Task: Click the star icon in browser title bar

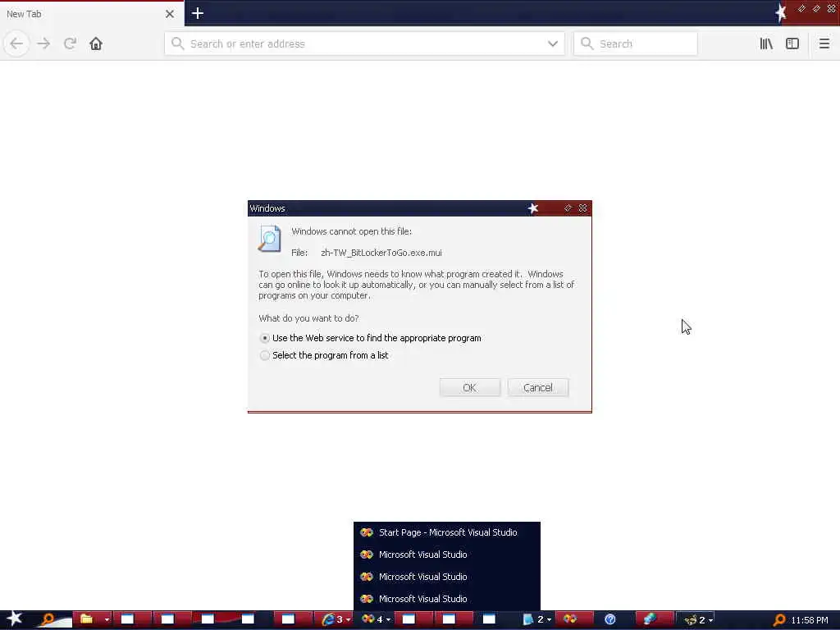Action: [781, 13]
